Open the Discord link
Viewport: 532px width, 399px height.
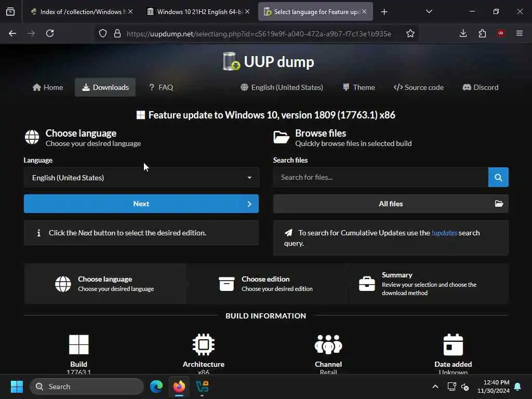click(481, 87)
